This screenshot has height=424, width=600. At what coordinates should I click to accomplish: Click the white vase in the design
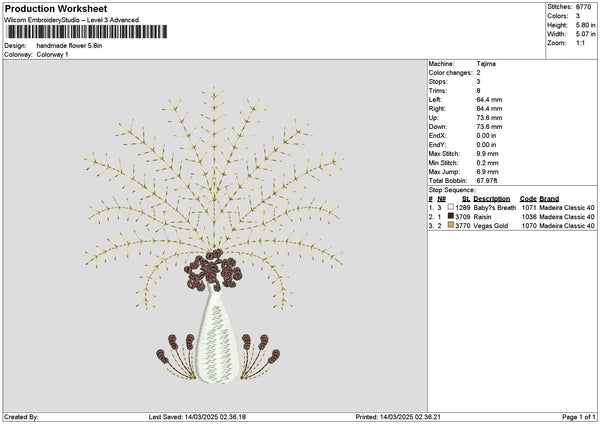(220, 340)
